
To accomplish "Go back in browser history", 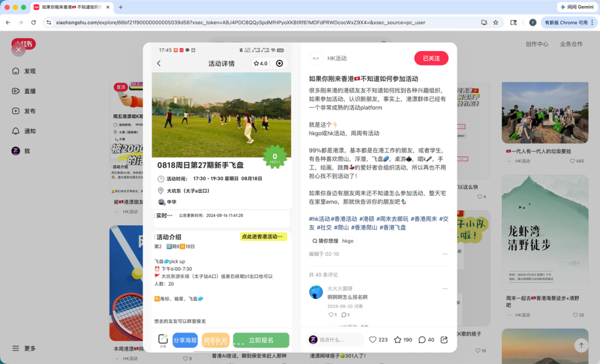I will tap(8, 23).
